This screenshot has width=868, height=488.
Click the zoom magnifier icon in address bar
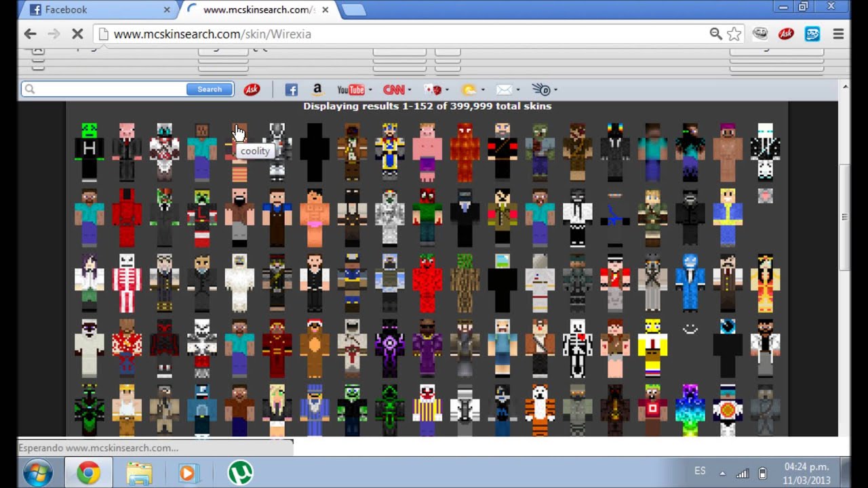coord(715,34)
